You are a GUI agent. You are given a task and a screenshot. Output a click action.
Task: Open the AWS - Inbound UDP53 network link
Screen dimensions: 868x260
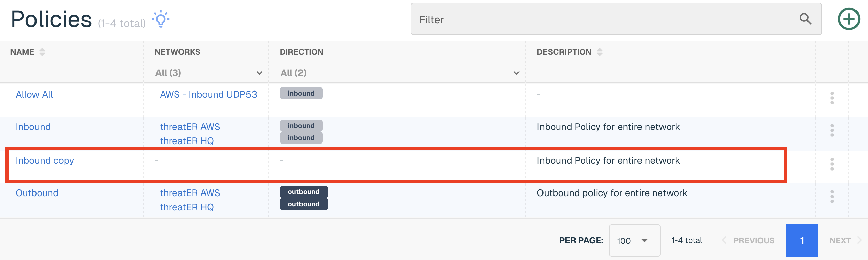point(209,95)
